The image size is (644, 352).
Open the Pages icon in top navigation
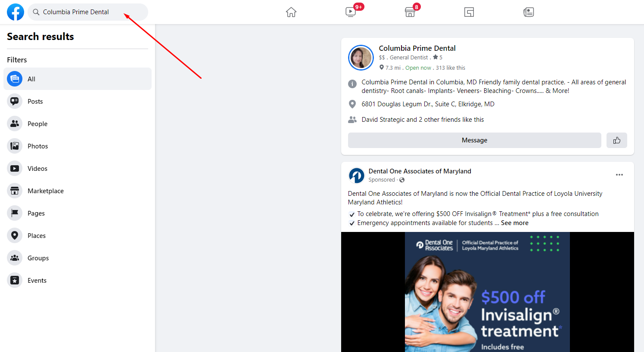point(469,12)
